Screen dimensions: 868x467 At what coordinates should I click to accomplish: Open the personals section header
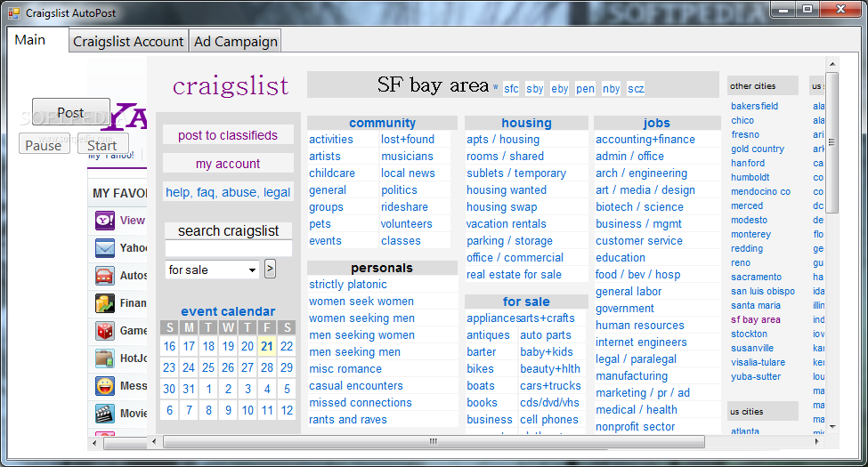[x=382, y=268]
